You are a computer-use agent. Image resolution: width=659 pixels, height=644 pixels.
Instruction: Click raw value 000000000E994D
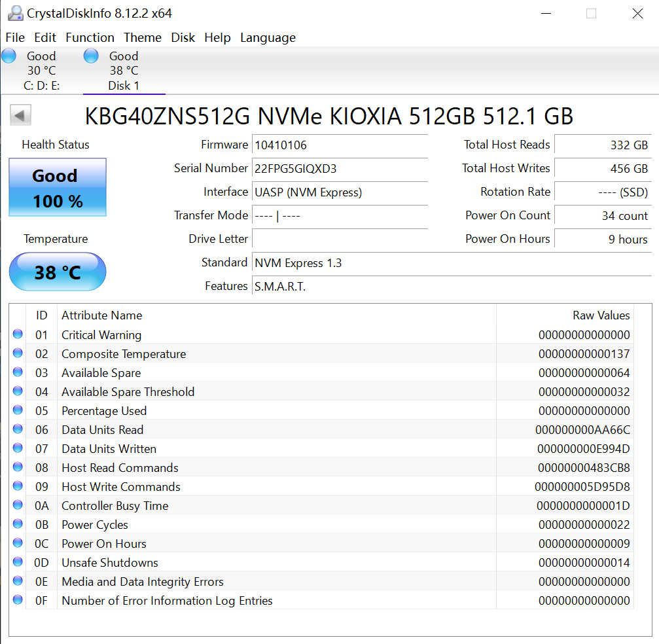coord(583,448)
